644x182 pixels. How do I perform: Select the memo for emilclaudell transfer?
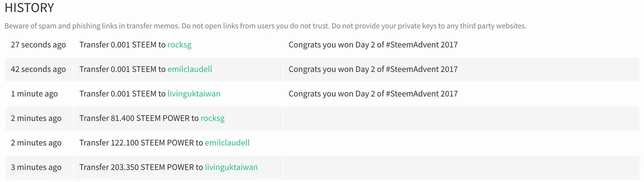pyautogui.click(x=373, y=69)
